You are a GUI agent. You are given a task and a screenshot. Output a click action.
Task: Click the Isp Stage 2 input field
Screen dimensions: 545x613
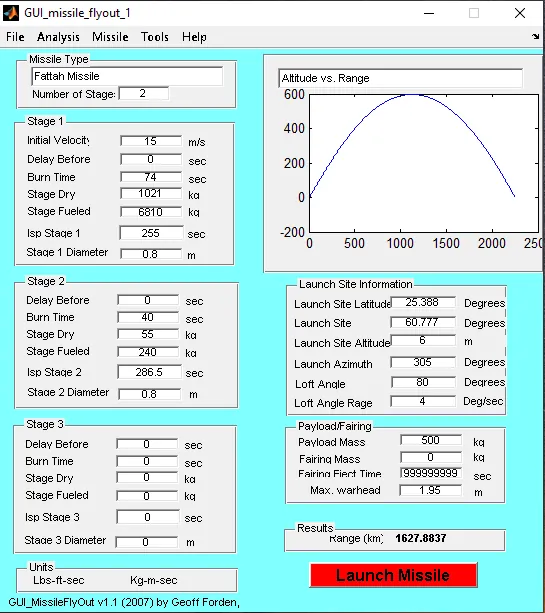point(149,372)
